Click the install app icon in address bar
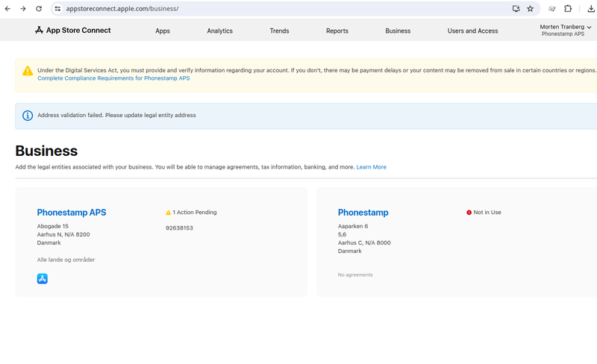 click(x=516, y=8)
